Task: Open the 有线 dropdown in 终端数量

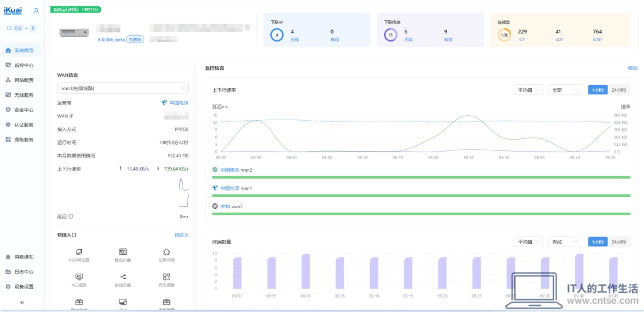Action: click(565, 242)
